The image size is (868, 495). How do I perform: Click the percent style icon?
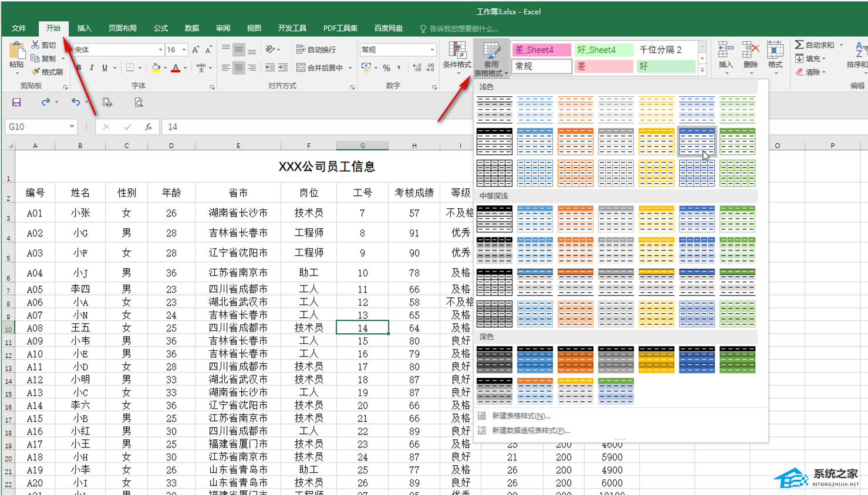pyautogui.click(x=386, y=68)
